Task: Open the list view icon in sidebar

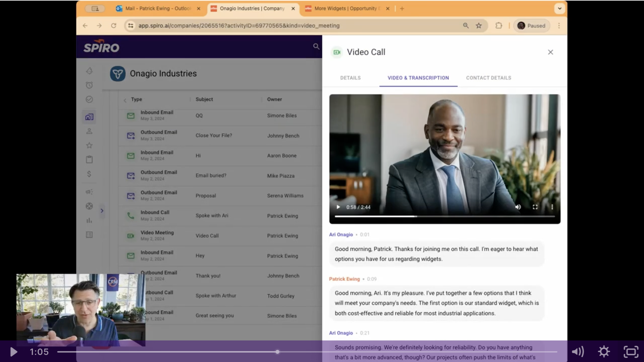Action: click(89, 235)
